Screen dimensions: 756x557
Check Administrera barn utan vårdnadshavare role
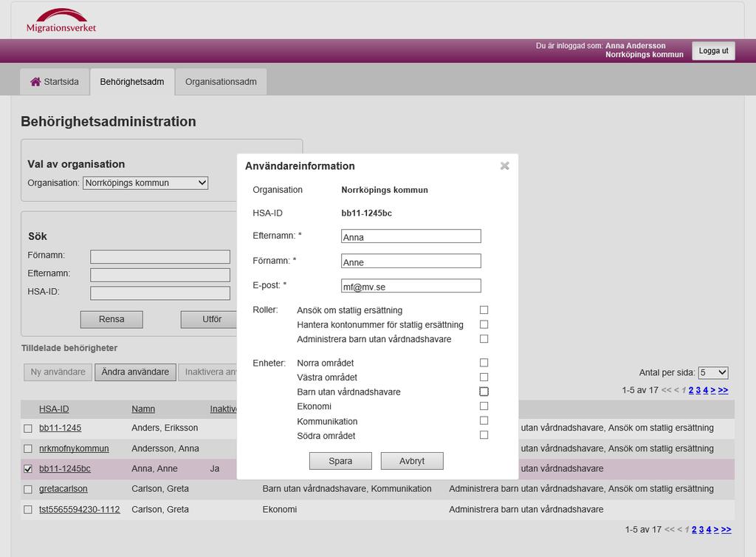[x=484, y=339]
